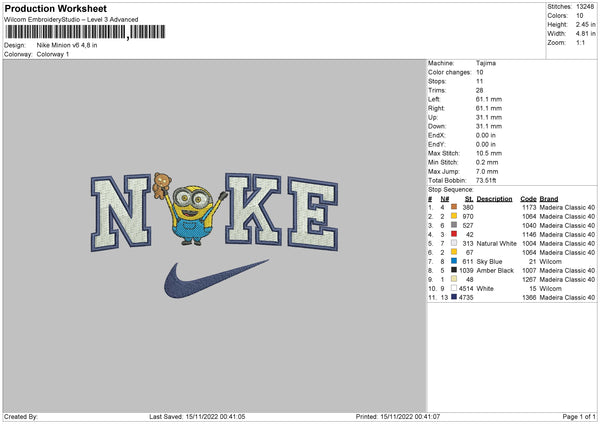Image resolution: width=600 pixels, height=424 pixels.
Task: Click the Stitches value 13248
Action: (585, 7)
